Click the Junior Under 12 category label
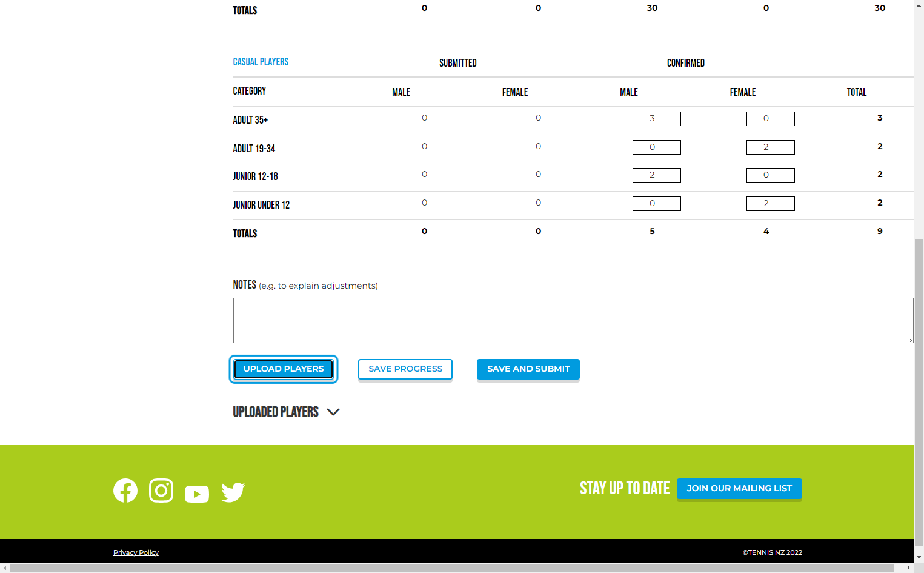Image resolution: width=924 pixels, height=573 pixels. (x=261, y=205)
